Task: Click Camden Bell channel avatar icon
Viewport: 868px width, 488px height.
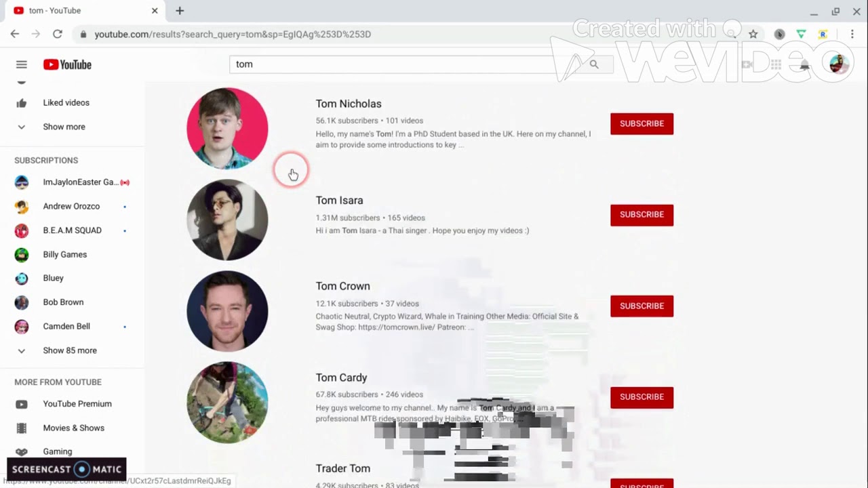Action: pyautogui.click(x=22, y=327)
